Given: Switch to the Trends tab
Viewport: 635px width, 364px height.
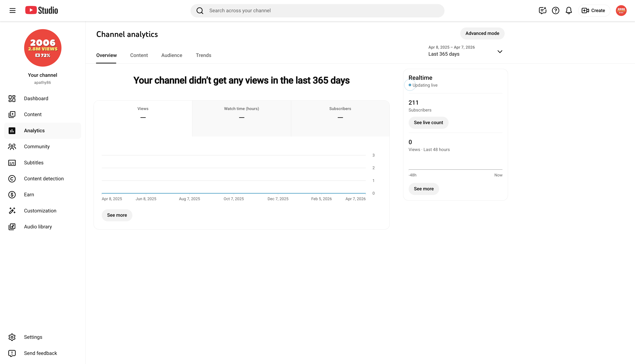Looking at the screenshot, I should coord(203,55).
